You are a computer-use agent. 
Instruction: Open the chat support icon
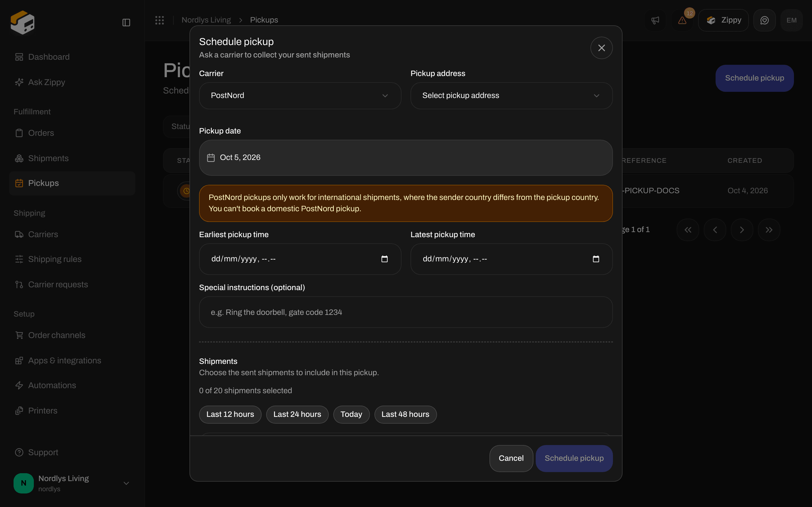764,21
